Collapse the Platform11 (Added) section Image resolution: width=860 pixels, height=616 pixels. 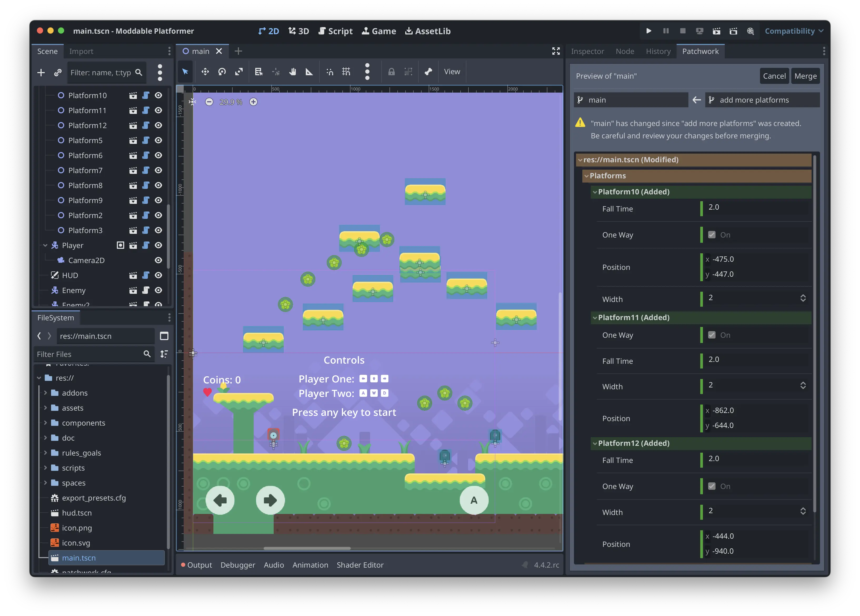click(595, 318)
